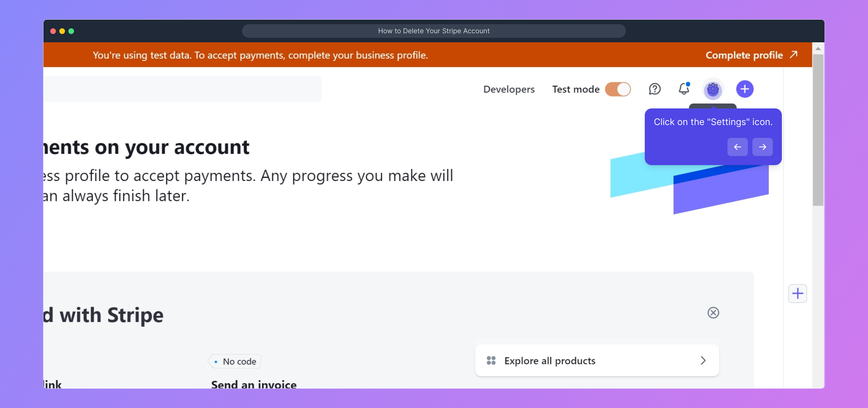Click the green macOS fullscreen button

tap(71, 31)
